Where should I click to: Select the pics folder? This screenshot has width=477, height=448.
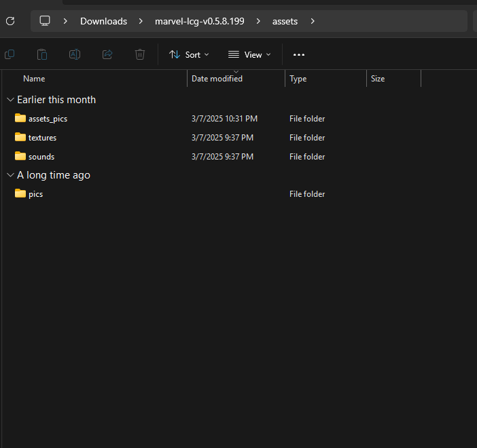click(35, 194)
